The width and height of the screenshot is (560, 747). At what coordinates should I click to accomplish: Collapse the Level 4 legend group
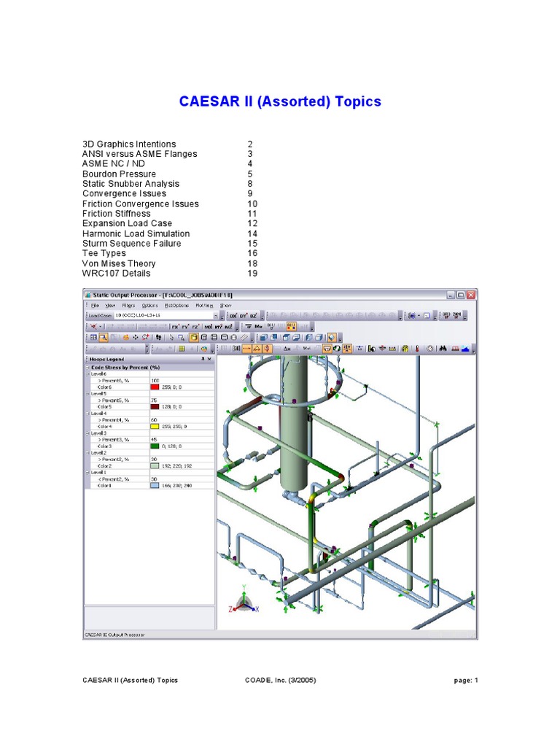87,413
